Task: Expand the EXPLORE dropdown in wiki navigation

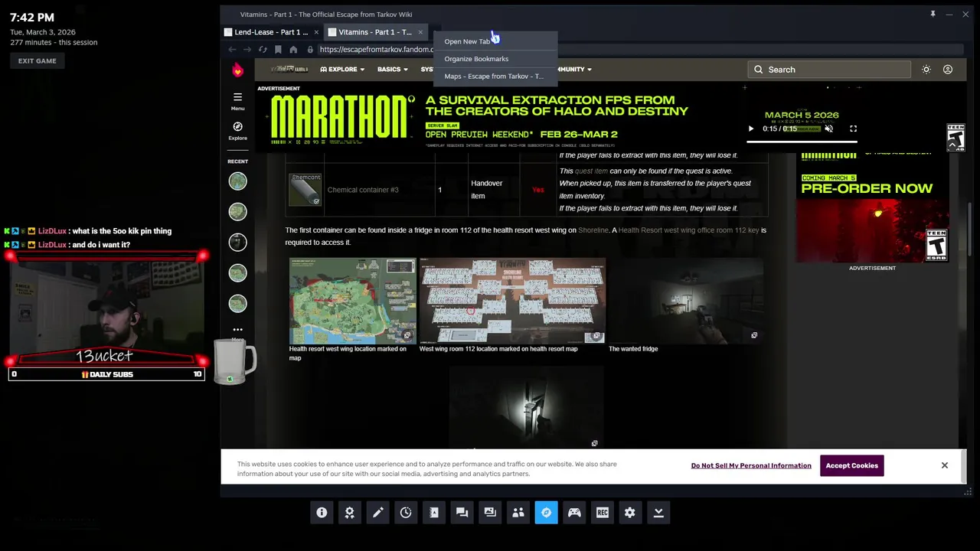Action: click(x=342, y=70)
